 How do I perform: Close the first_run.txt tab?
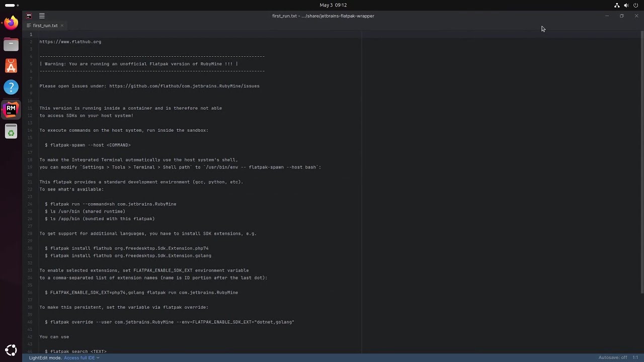pyautogui.click(x=62, y=26)
